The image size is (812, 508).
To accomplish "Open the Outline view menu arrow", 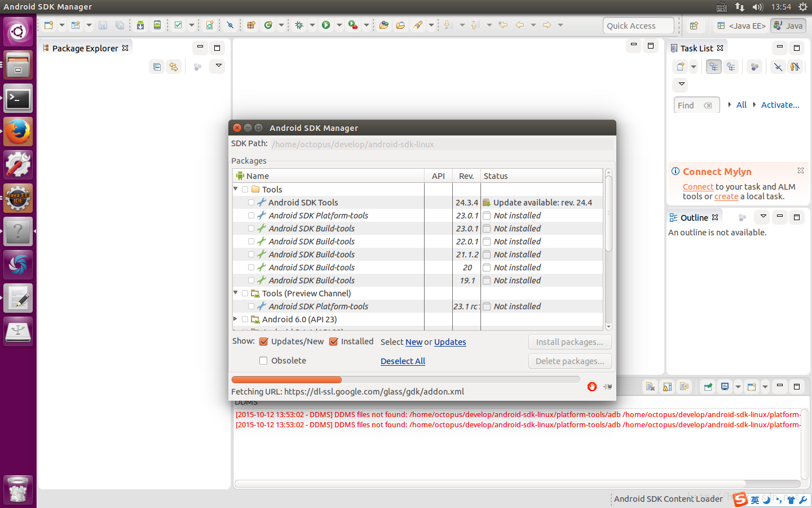I will coord(763,216).
